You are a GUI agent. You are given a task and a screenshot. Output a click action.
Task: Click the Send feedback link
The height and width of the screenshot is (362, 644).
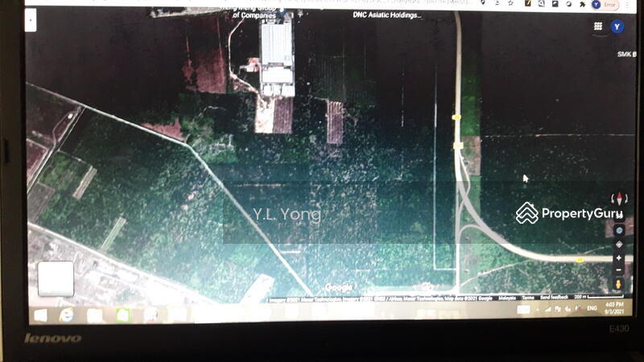553,297
